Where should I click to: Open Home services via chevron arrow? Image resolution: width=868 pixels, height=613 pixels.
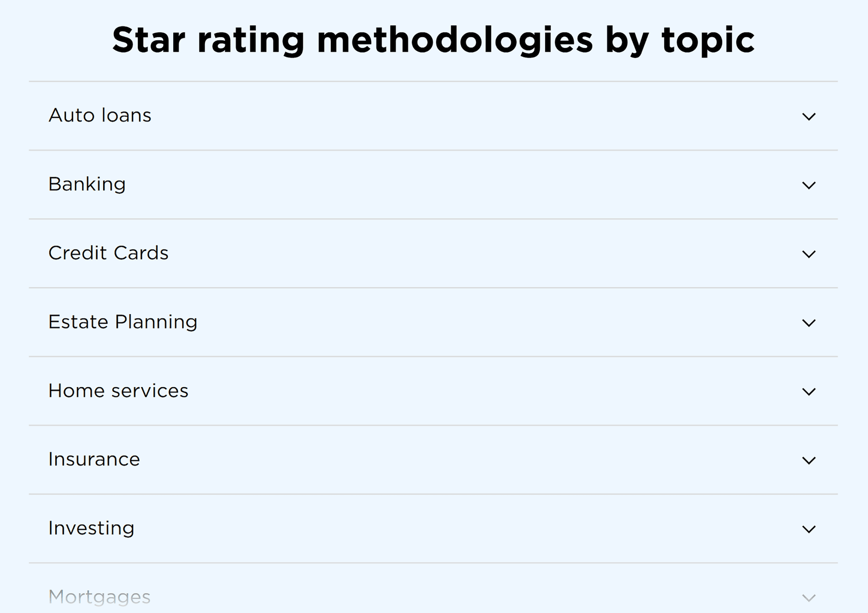click(808, 391)
